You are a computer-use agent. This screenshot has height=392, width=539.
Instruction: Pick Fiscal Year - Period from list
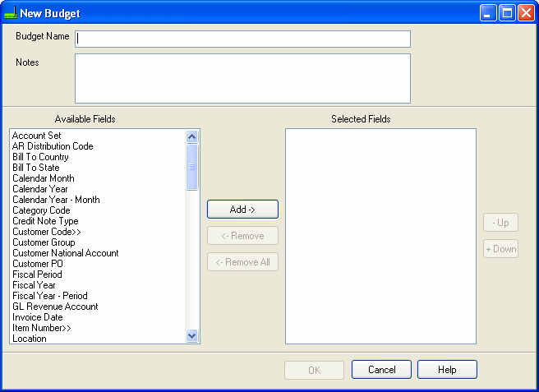(49, 296)
